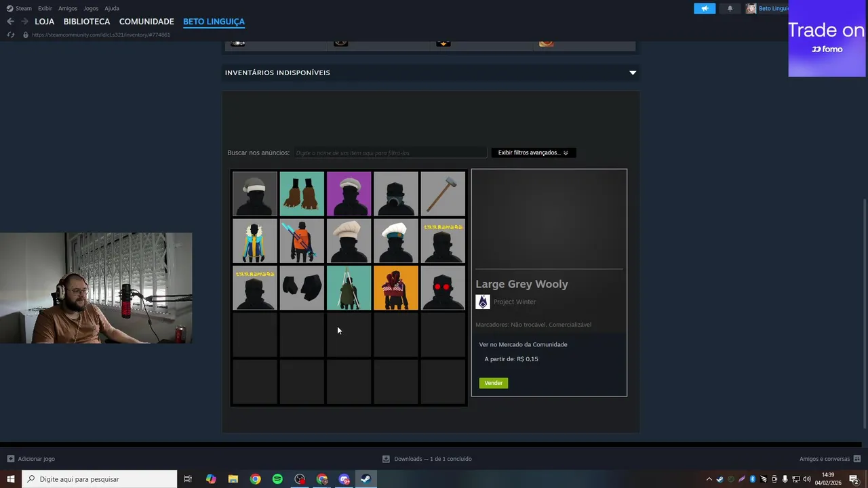The width and height of the screenshot is (868, 488).
Task: Click the taskbar clock showing 14:39
Action: click(x=828, y=479)
